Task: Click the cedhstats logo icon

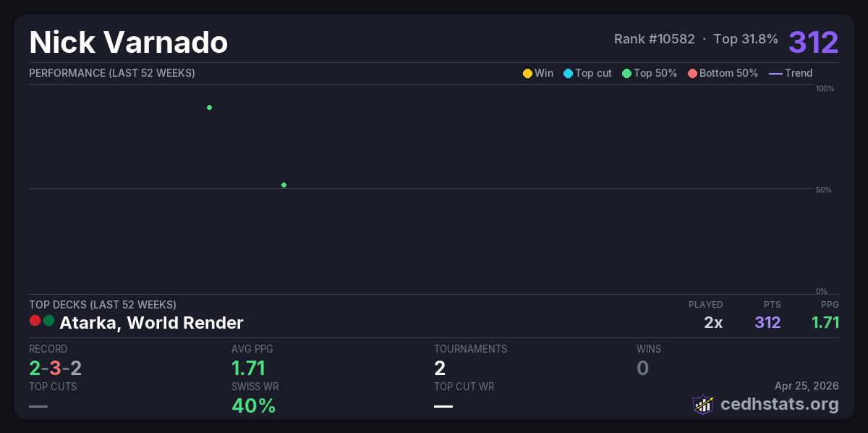Action: pos(703,404)
